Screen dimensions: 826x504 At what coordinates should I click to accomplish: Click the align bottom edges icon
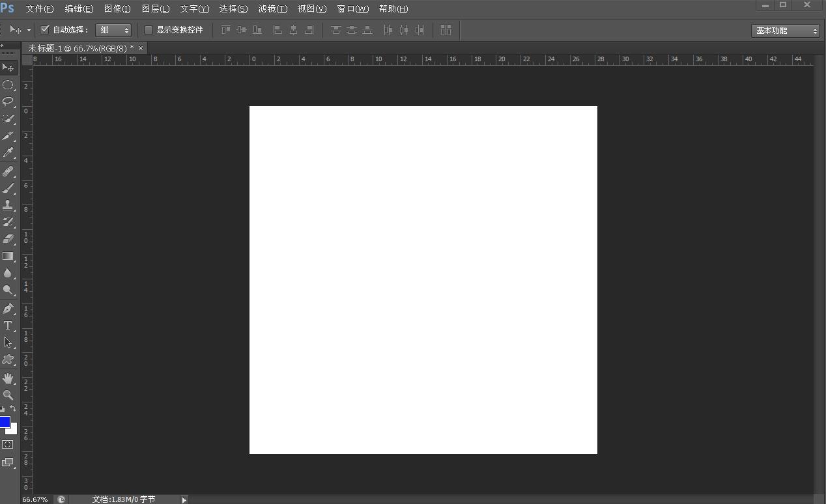(257, 30)
